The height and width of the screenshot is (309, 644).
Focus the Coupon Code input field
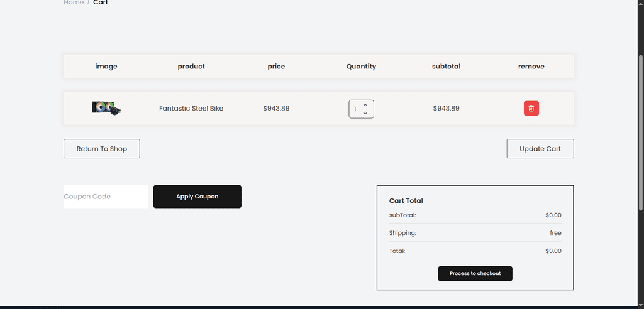pos(106,197)
